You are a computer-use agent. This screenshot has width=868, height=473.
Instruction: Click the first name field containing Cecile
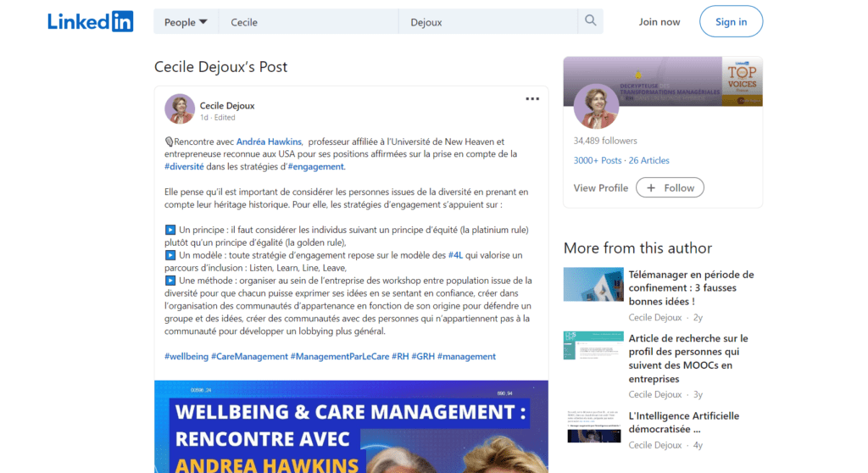309,22
